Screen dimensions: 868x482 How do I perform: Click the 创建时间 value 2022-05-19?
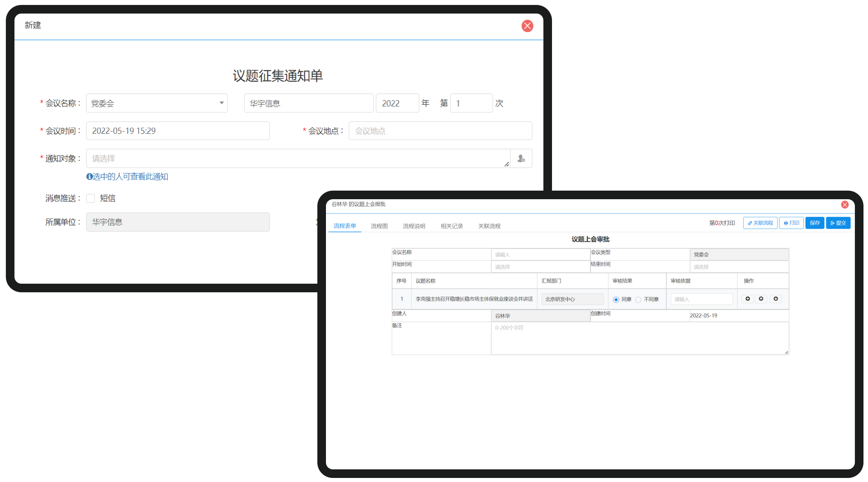(x=703, y=316)
